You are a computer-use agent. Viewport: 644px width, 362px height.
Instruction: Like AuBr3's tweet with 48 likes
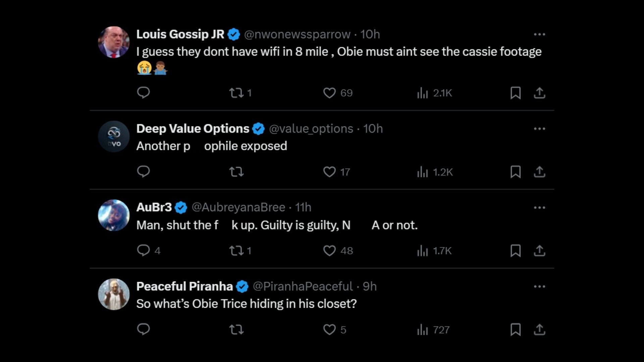tap(329, 251)
